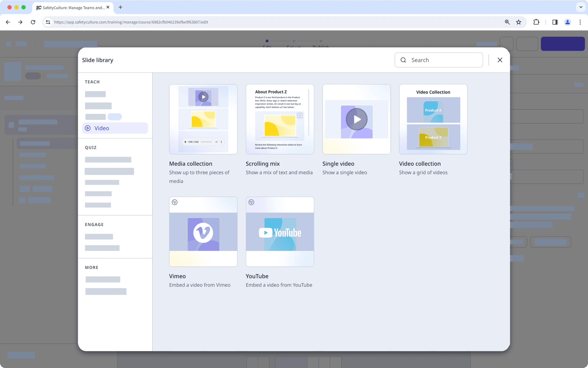Open the Chrome profile avatar
The image size is (588, 368).
click(x=567, y=22)
